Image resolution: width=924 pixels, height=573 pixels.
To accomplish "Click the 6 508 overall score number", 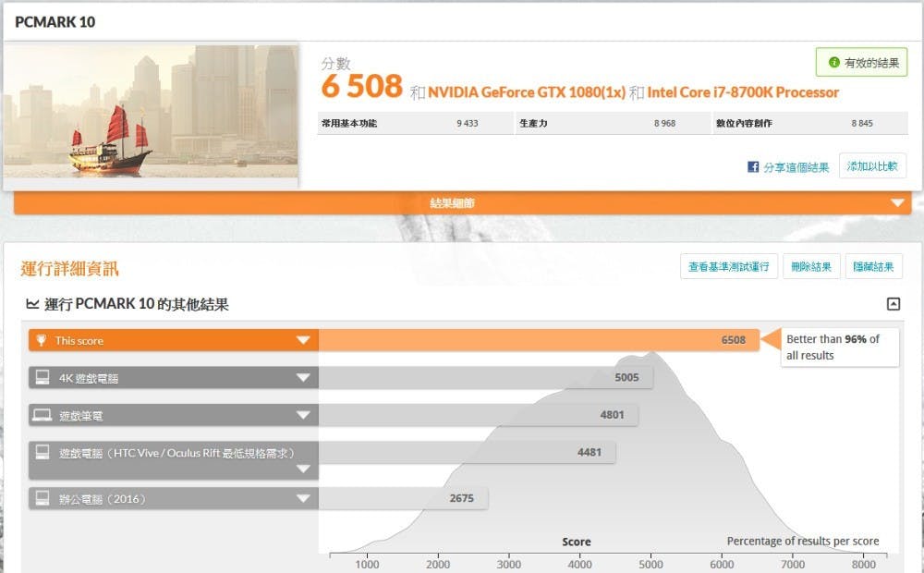I will click(362, 86).
